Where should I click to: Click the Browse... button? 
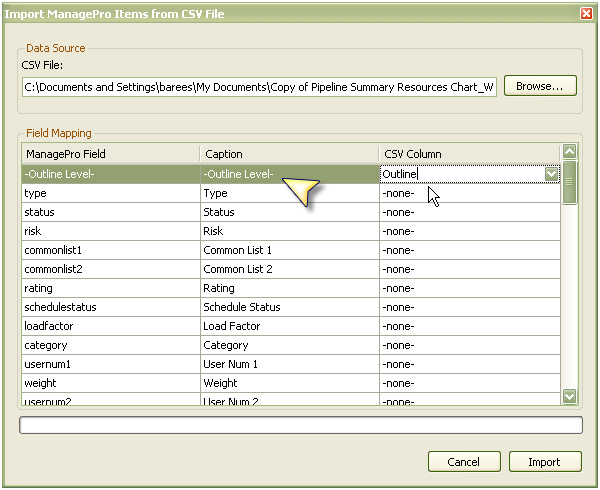540,86
